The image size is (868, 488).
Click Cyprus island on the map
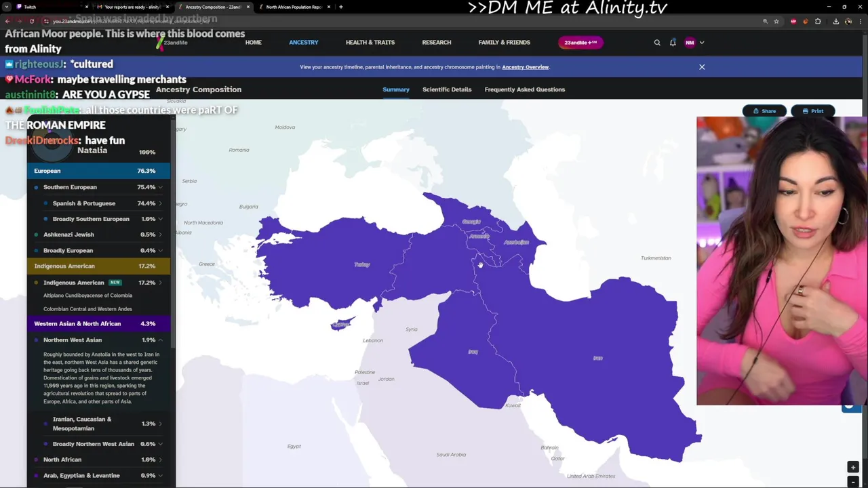pos(342,325)
